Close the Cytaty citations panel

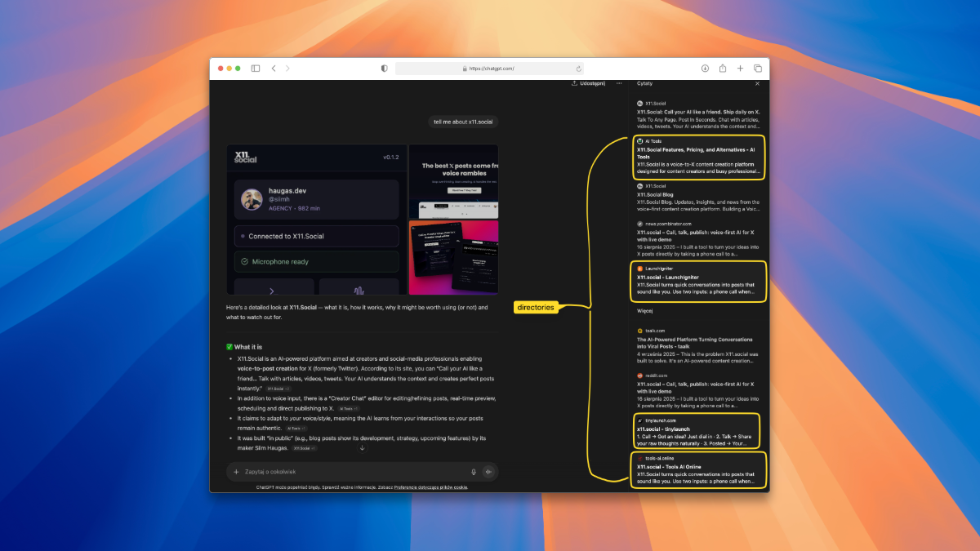757,83
